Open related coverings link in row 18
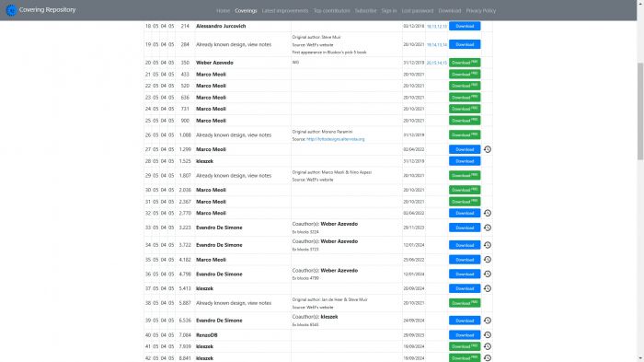This screenshot has height=362, width=644. pyautogui.click(x=437, y=27)
